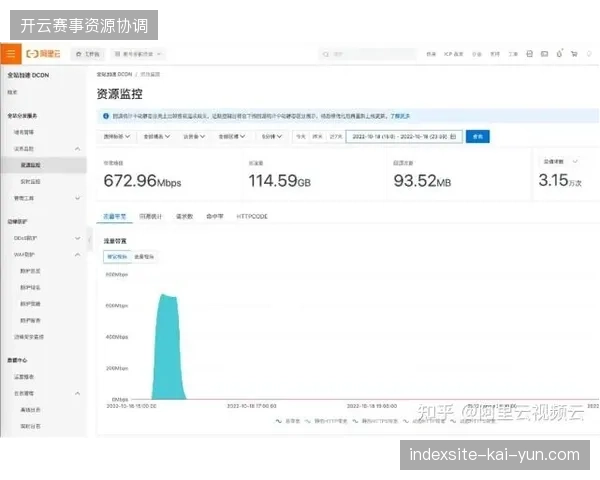This screenshot has height=480, width=600.
Task: Open the notification bell icon
Action: click(x=559, y=54)
